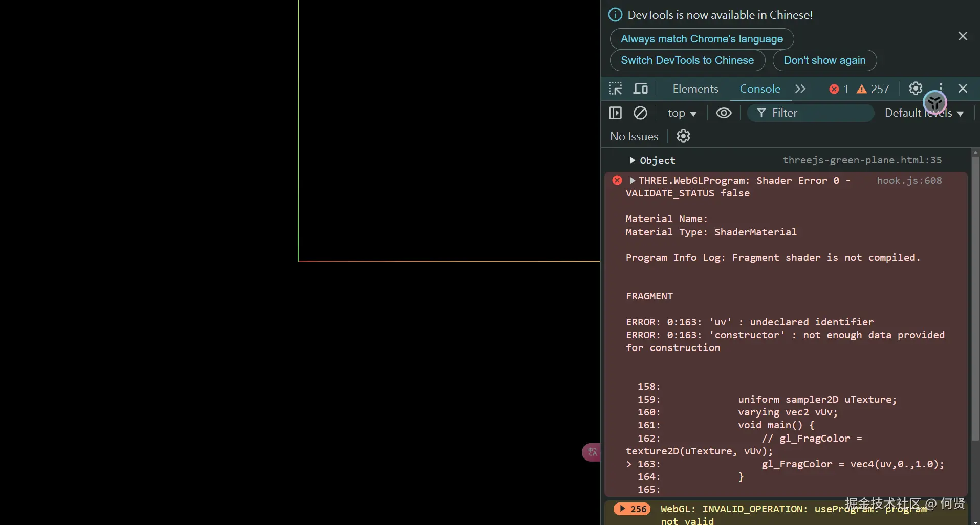
Task: Open the top frame context dropdown
Action: [x=682, y=113]
